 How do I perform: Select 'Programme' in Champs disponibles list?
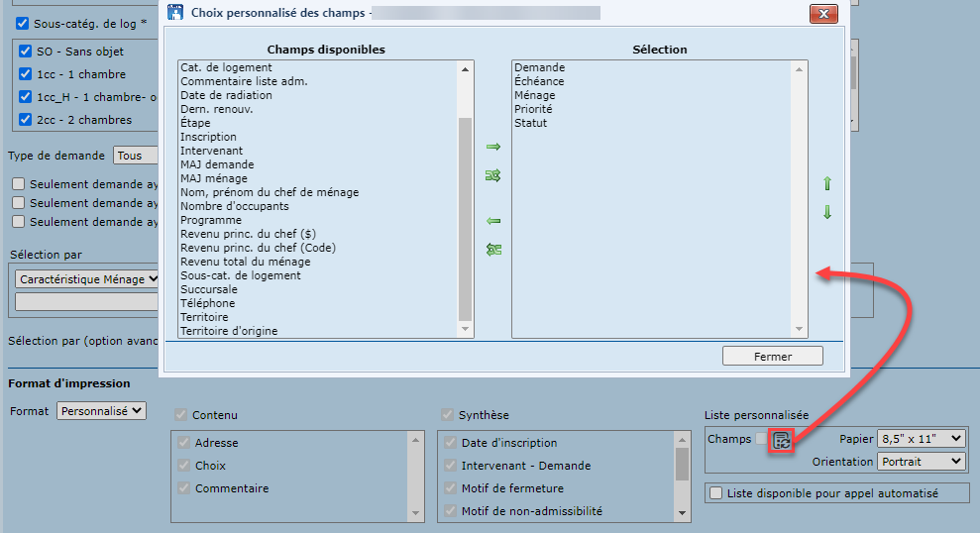[210, 220]
